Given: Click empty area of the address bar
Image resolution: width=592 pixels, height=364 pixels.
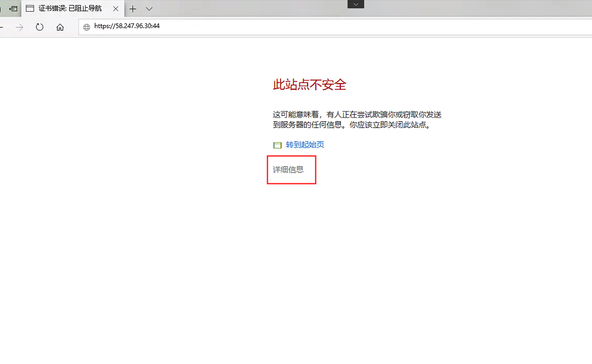Looking at the screenshot, I should click(360, 27).
